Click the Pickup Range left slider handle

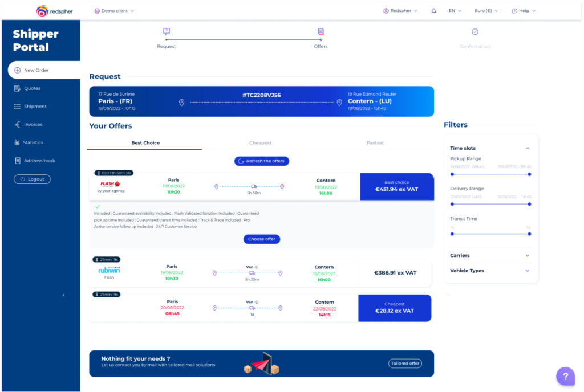pyautogui.click(x=452, y=174)
